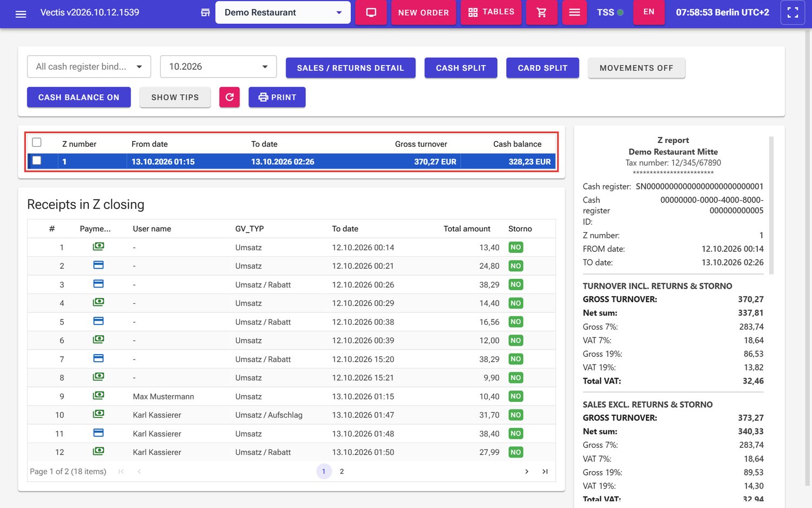Viewport: 812px width, 508px height.
Task: Toggle fullscreen mode icon
Action: [793, 12]
